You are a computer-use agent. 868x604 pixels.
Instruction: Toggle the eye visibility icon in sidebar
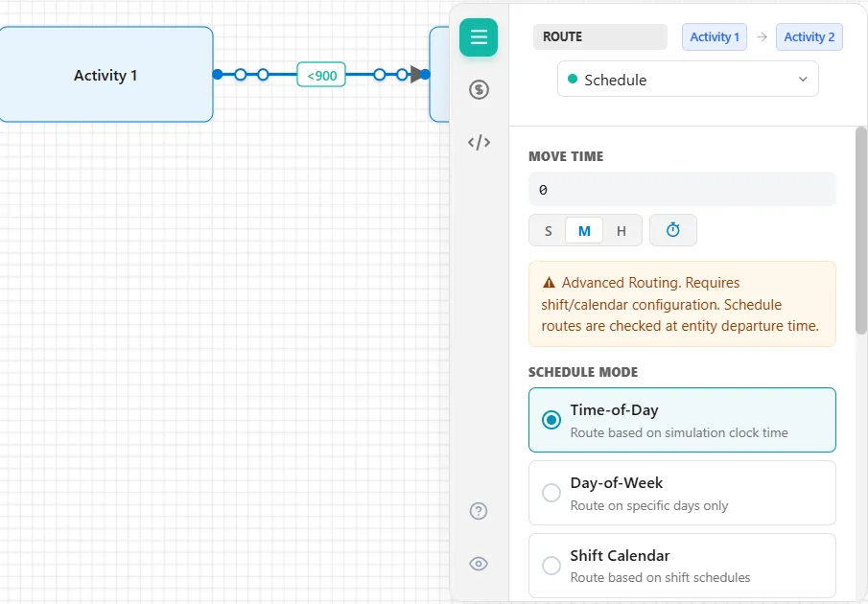coord(479,564)
